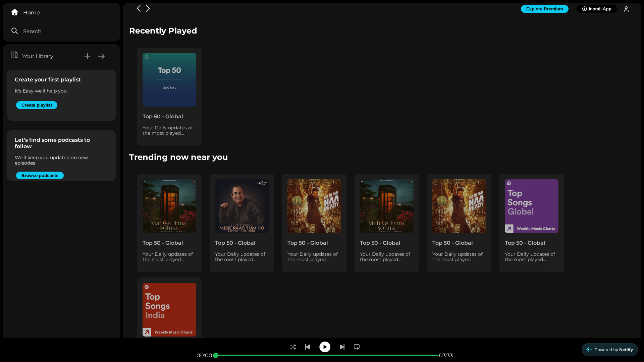
Task: Click 'We'll keep you updated on new episodes' text
Action: coord(51,160)
